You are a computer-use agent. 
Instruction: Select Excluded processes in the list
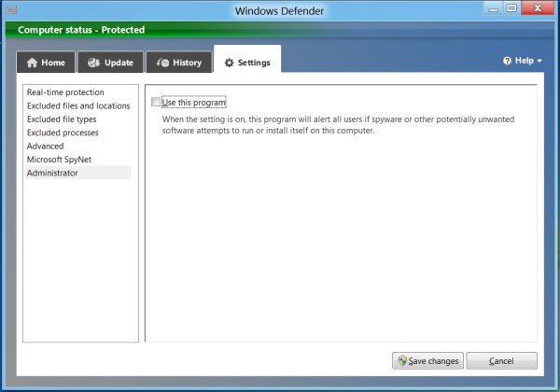(x=63, y=133)
